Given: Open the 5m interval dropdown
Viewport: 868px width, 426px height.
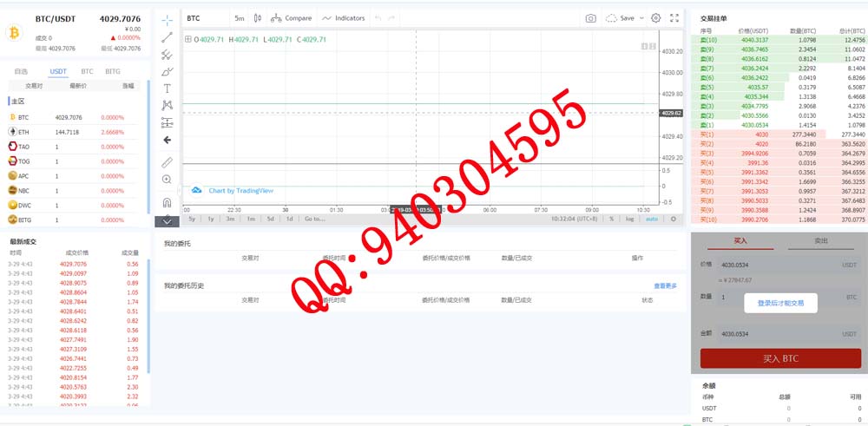Looking at the screenshot, I should point(239,18).
